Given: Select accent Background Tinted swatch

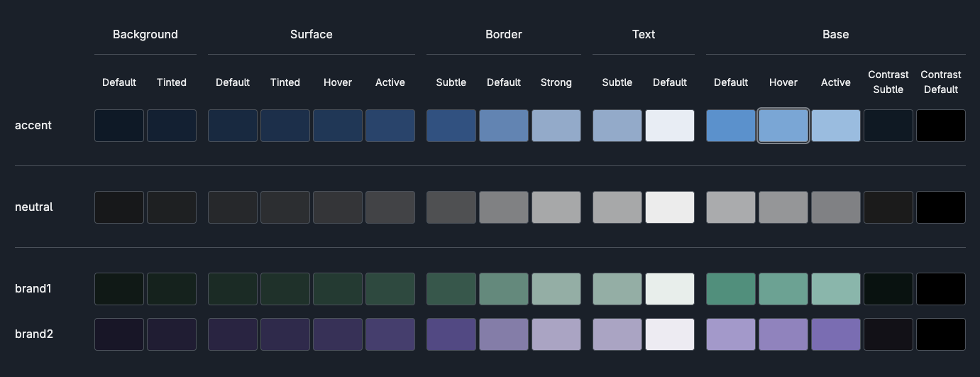Looking at the screenshot, I should click(172, 126).
